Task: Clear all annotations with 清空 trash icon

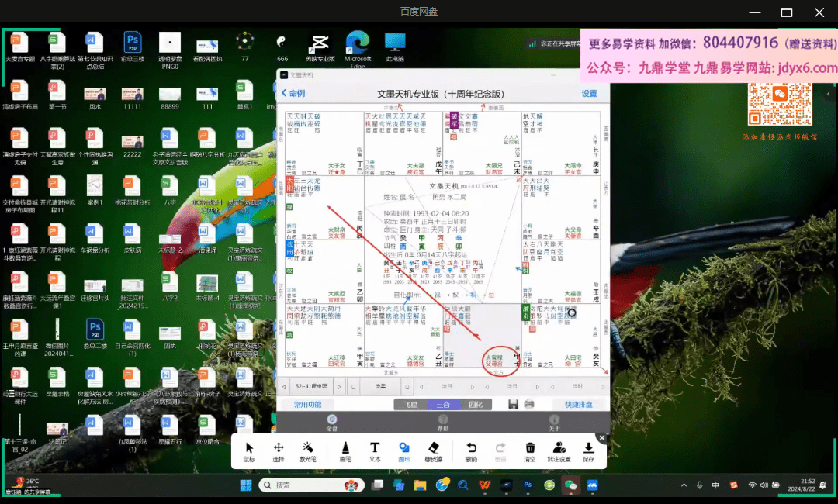Action: click(x=530, y=451)
